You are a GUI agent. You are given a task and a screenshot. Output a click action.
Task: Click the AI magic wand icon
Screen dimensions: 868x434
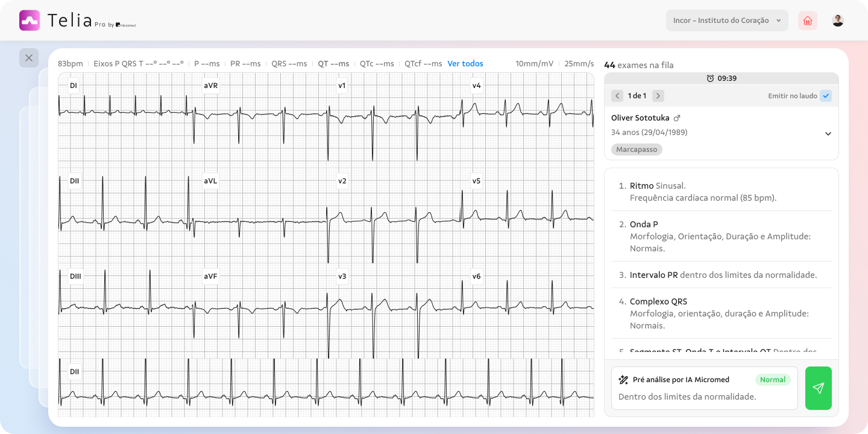tap(623, 380)
